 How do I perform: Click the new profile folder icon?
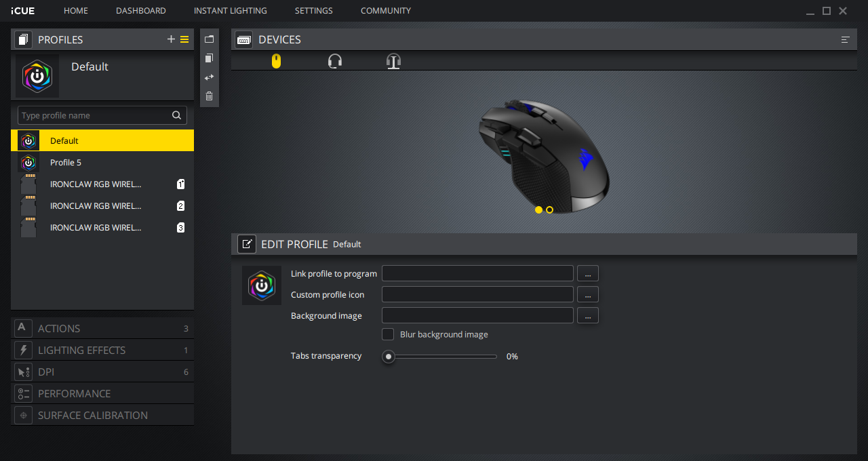pos(209,39)
